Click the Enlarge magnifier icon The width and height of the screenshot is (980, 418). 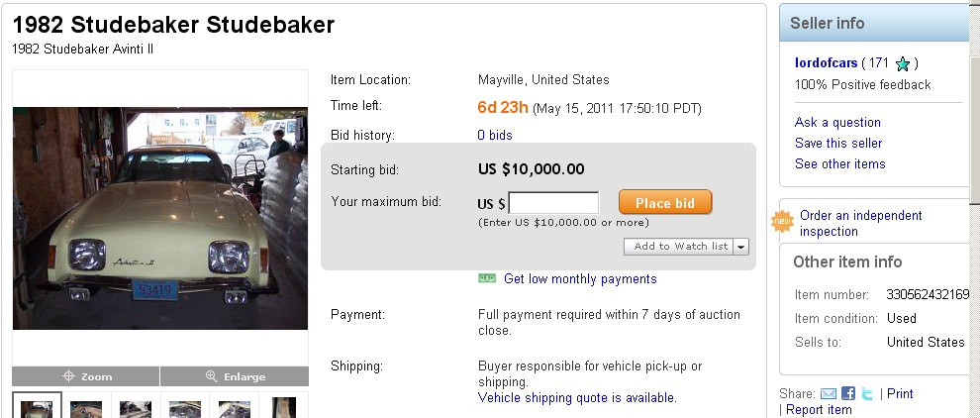coord(211,377)
